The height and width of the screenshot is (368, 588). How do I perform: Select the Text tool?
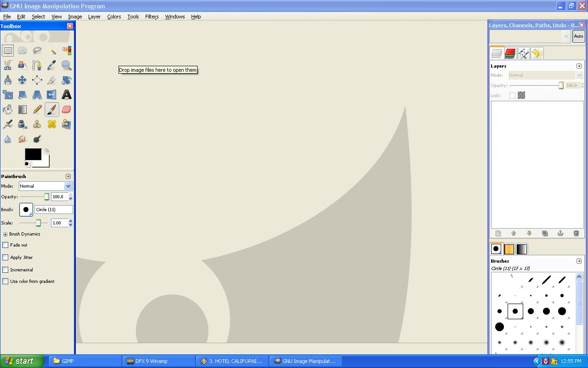(67, 95)
